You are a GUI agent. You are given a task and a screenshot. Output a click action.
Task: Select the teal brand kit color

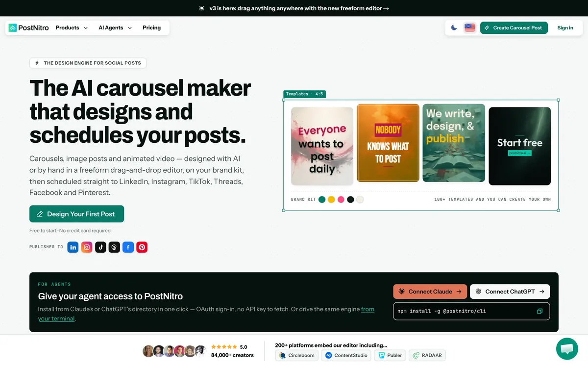pyautogui.click(x=322, y=200)
